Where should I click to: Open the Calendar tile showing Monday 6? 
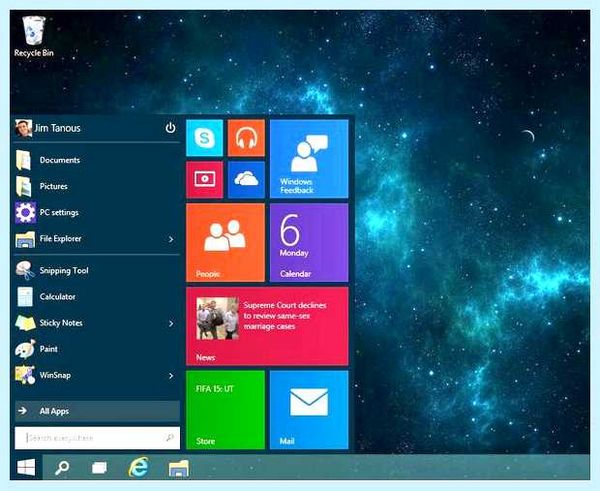point(309,243)
